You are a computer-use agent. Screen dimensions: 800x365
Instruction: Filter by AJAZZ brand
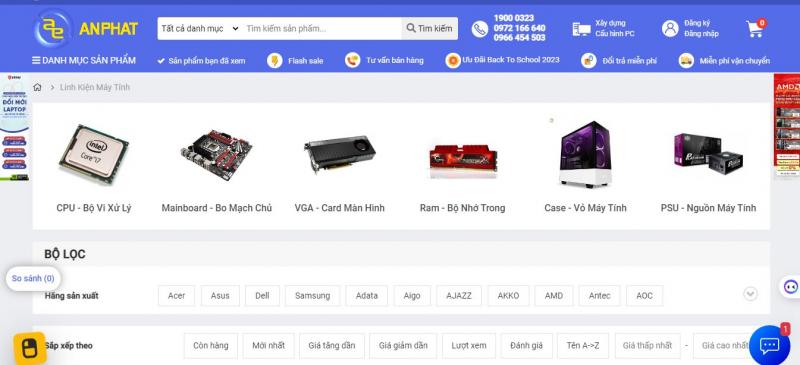pyautogui.click(x=459, y=296)
